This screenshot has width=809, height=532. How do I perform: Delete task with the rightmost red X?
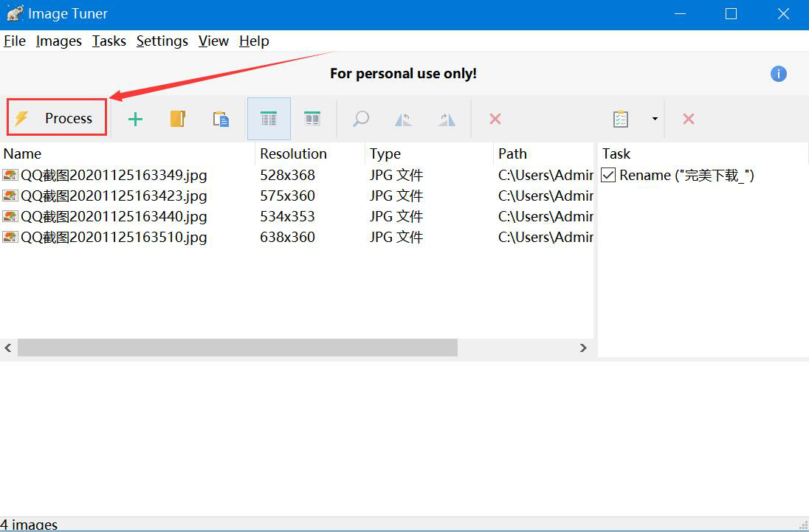coord(688,119)
